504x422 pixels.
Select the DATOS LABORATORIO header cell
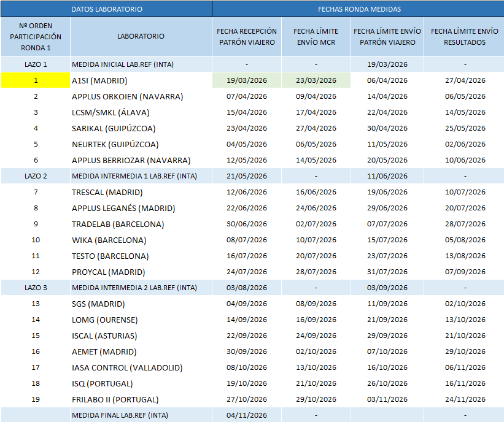point(106,9)
